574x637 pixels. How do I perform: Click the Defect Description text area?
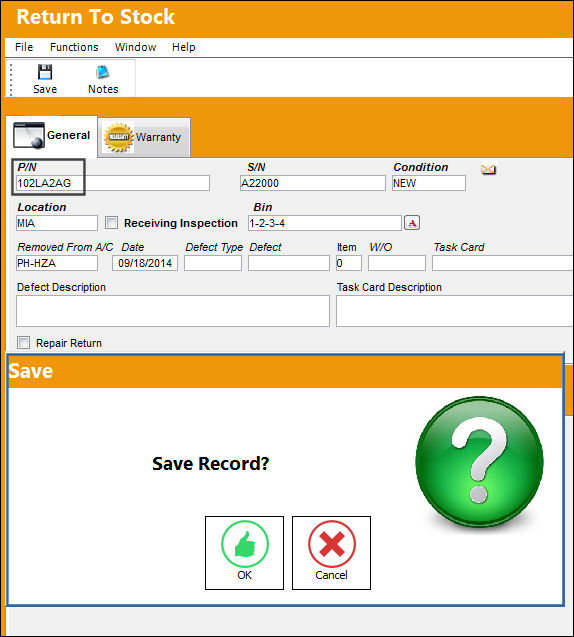[x=173, y=311]
